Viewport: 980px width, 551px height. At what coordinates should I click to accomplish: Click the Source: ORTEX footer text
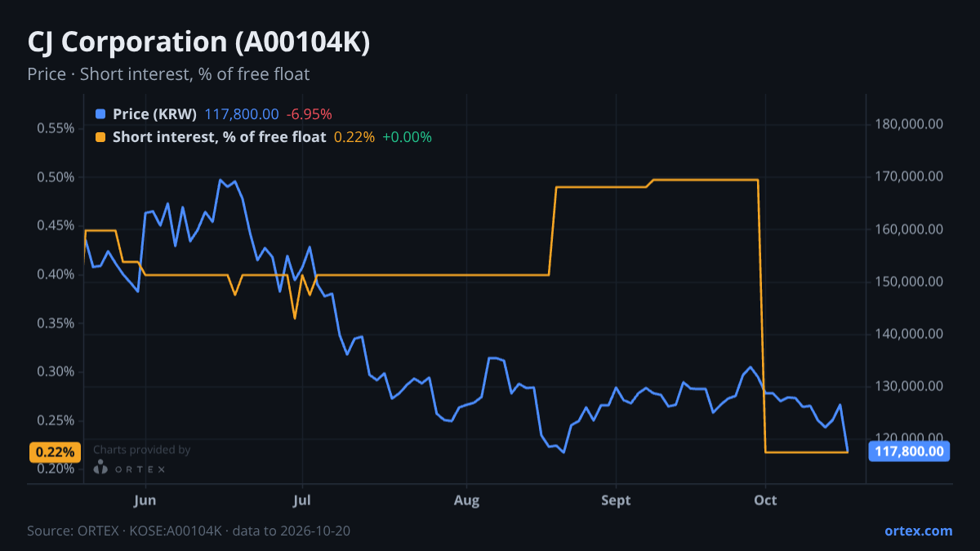point(189,531)
